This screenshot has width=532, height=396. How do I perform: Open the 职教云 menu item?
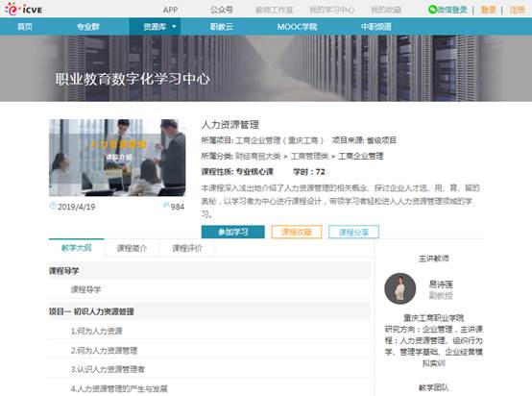[x=222, y=27]
